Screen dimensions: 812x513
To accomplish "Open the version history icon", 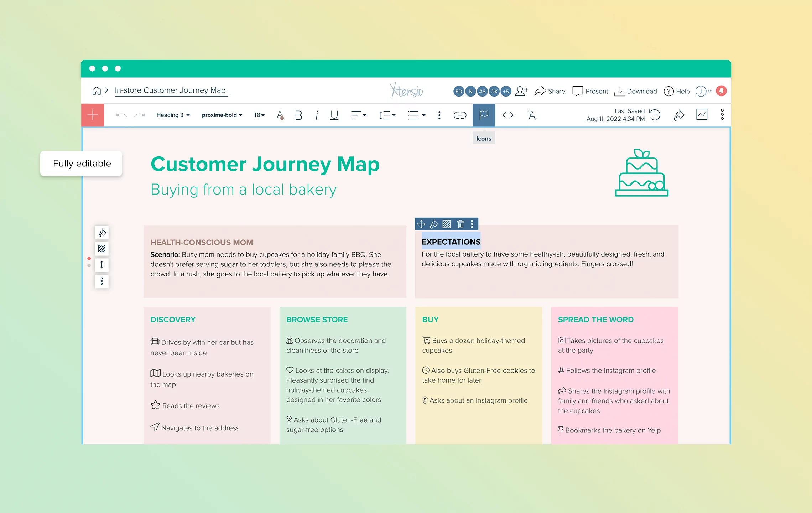I will [655, 115].
